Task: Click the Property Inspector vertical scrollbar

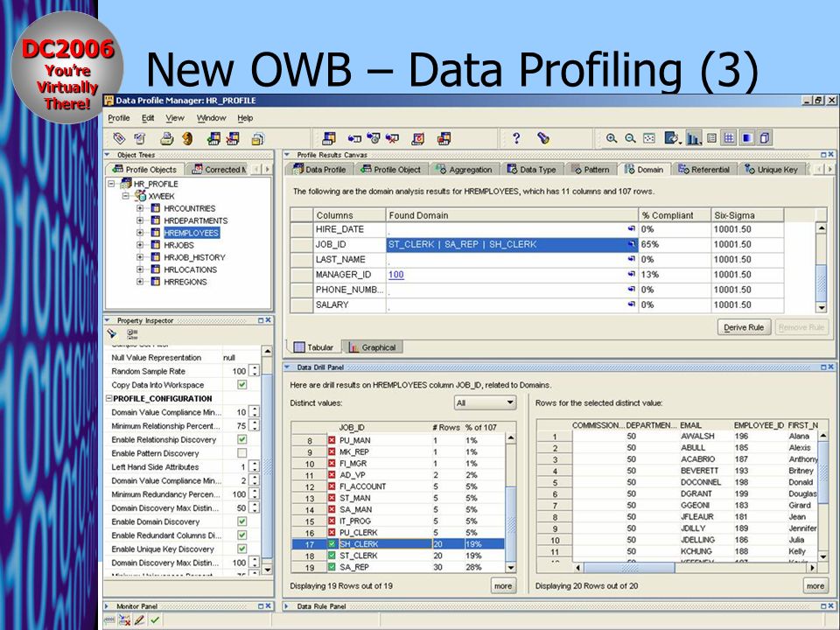Action: [267, 461]
